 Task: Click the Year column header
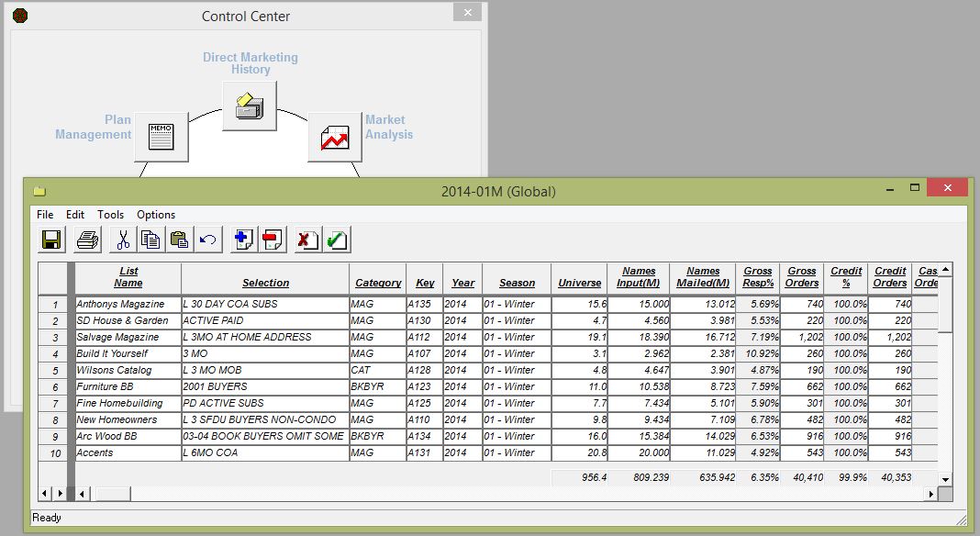coord(463,278)
